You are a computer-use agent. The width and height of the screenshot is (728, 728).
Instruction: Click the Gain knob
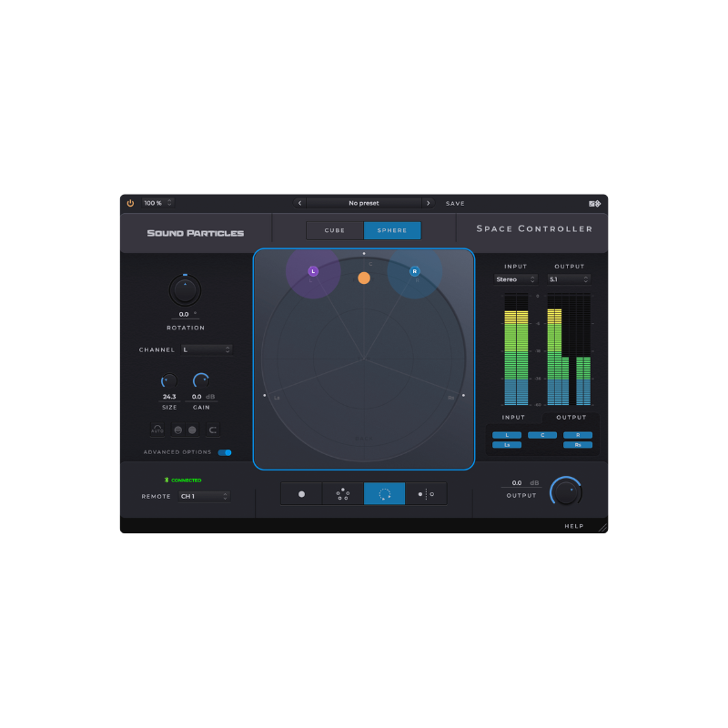point(201,381)
